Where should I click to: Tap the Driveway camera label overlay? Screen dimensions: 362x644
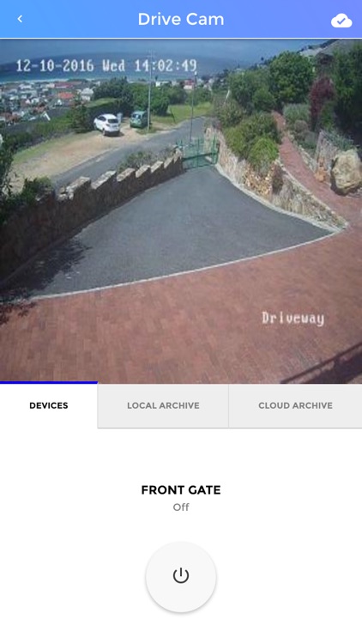293,319
